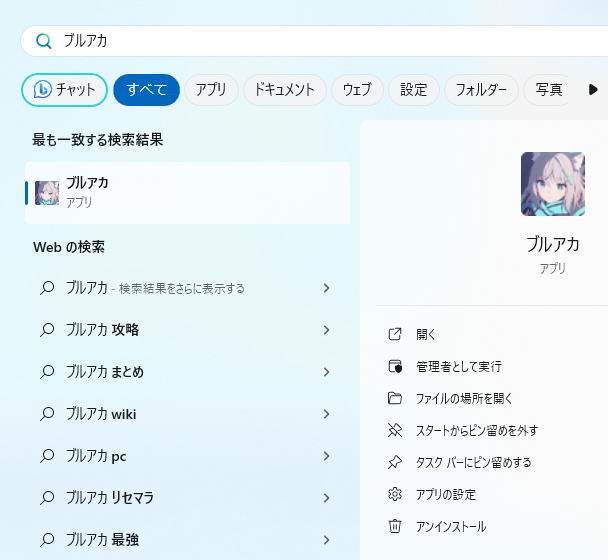
Task: Click the shield icon beside 管理者として実行
Action: [395, 366]
